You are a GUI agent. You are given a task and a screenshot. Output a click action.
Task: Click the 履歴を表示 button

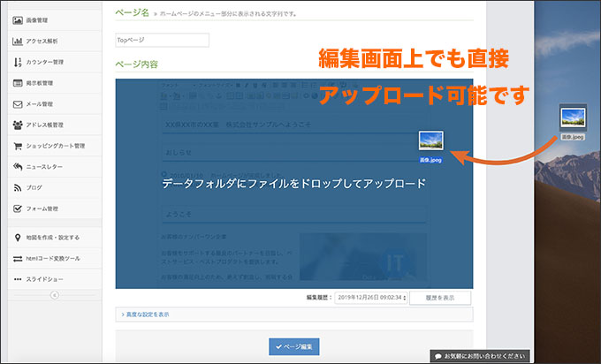[440, 298]
